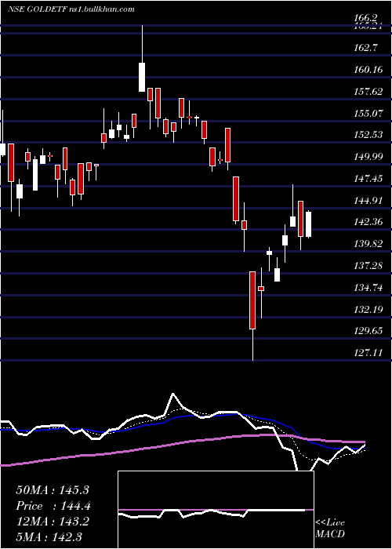Select the 160.16 price axis label
Screen dimensions: 392x549
[368, 70]
